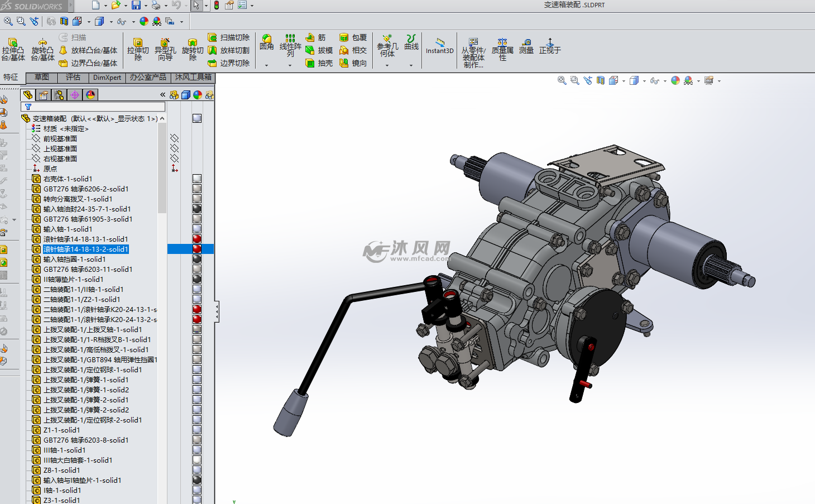Toggle display state box for 输入轴-1-solid1
Screen dimensions: 815x504
tap(197, 229)
